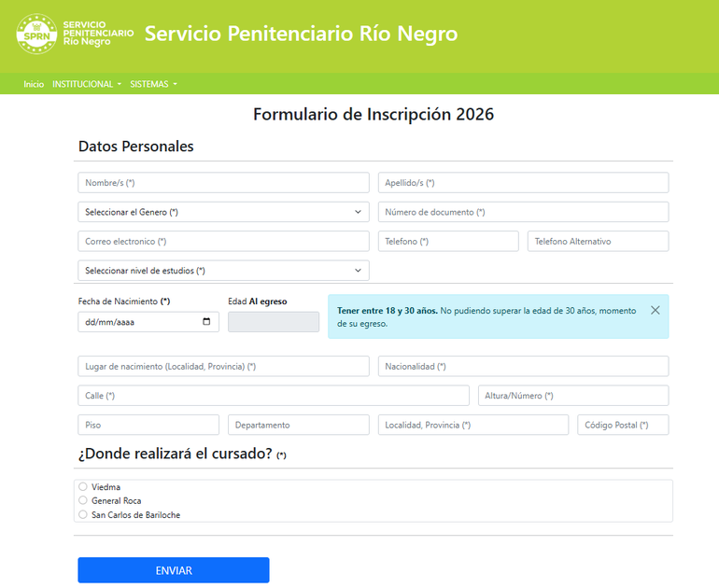This screenshot has width=719, height=588.
Task: Focus the Correo electronico field
Action: pos(223,241)
